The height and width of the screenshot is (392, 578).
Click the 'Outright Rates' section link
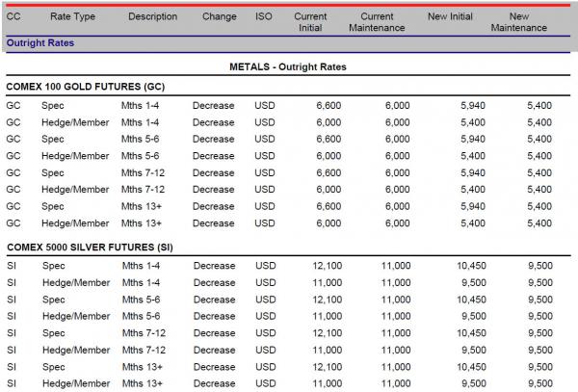[40, 43]
